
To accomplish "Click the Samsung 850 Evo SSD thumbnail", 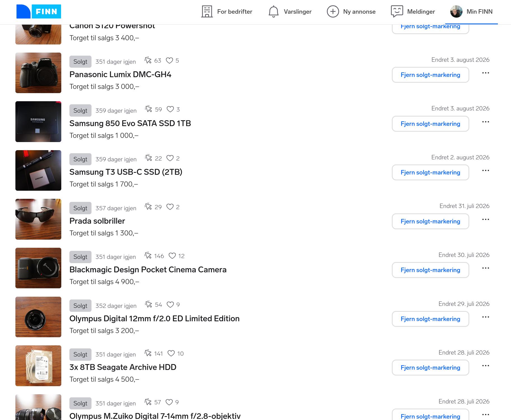I will (38, 122).
